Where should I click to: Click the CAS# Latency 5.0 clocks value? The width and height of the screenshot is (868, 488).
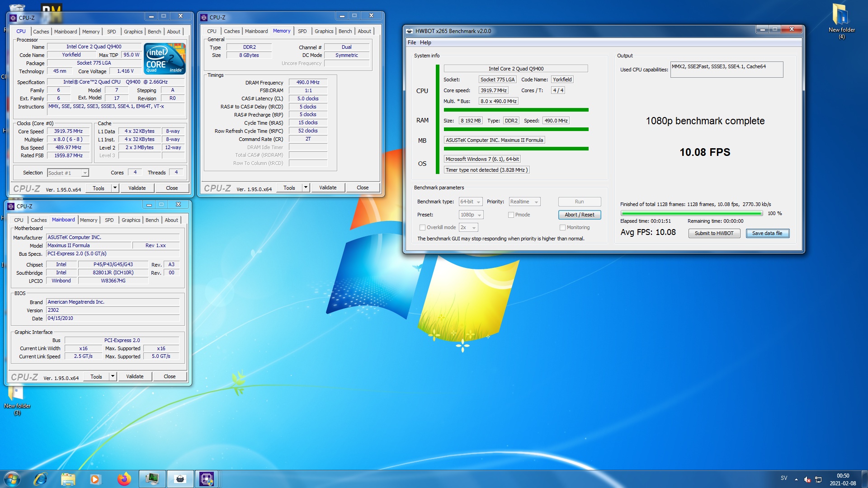308,99
